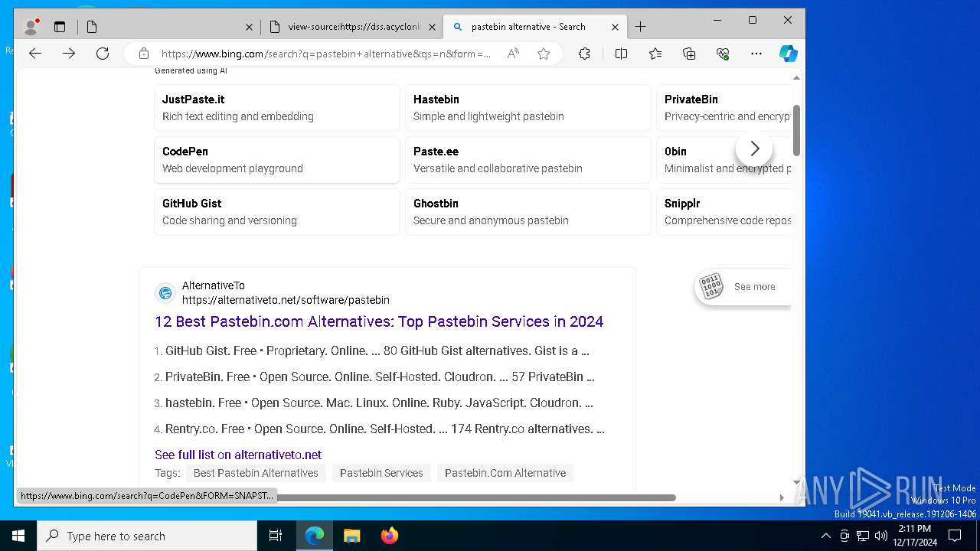Close the pastebin alternative tab
This screenshot has width=980, height=551.
point(615,27)
